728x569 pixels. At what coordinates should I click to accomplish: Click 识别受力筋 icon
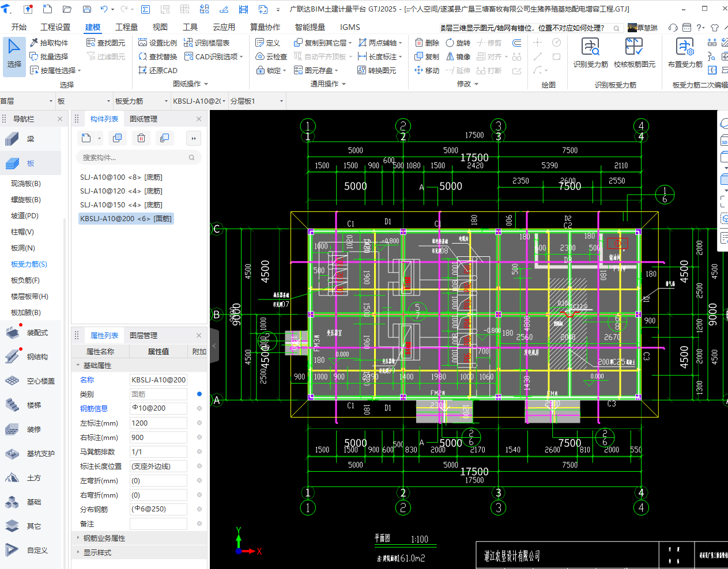tap(590, 53)
